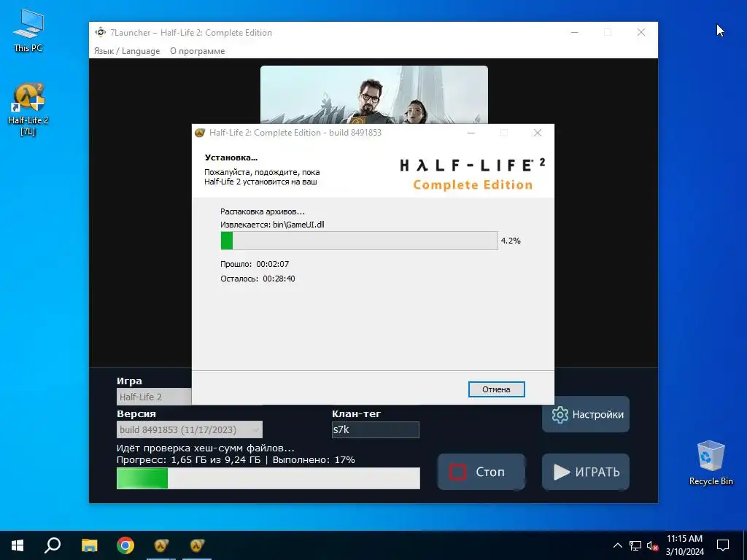Switch to first Half-Life taskbar app icon
This screenshot has height=560, width=747.
(161, 545)
